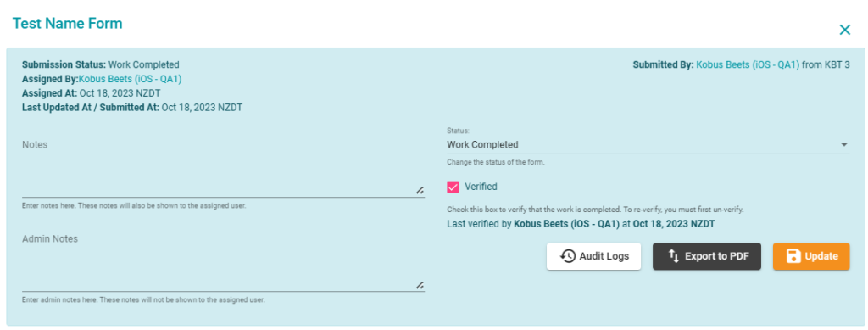The width and height of the screenshot is (868, 330).
Task: Click the orange Update button
Action: [811, 256]
